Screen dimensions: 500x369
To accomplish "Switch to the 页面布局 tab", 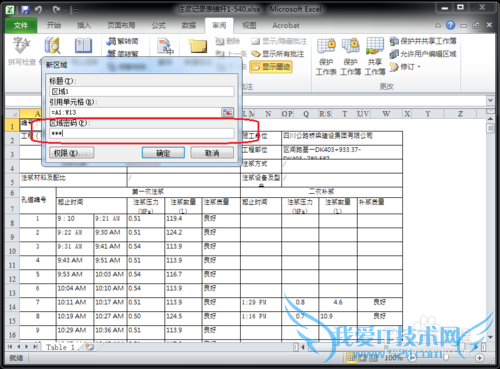I will [x=121, y=25].
